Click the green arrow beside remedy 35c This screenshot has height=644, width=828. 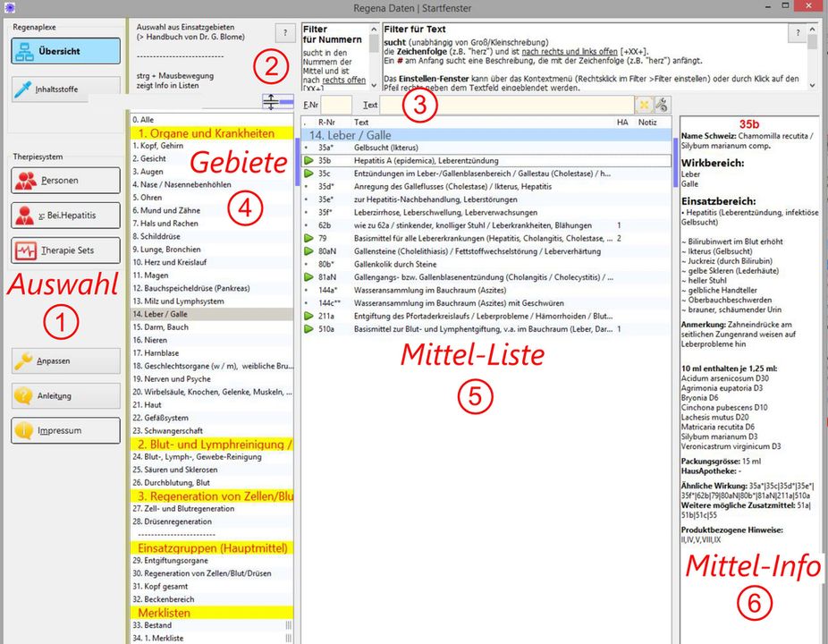[x=308, y=174]
